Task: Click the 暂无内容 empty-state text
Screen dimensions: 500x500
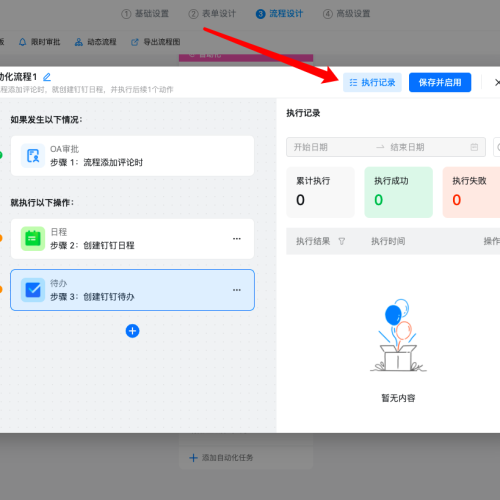Action: pos(398,398)
